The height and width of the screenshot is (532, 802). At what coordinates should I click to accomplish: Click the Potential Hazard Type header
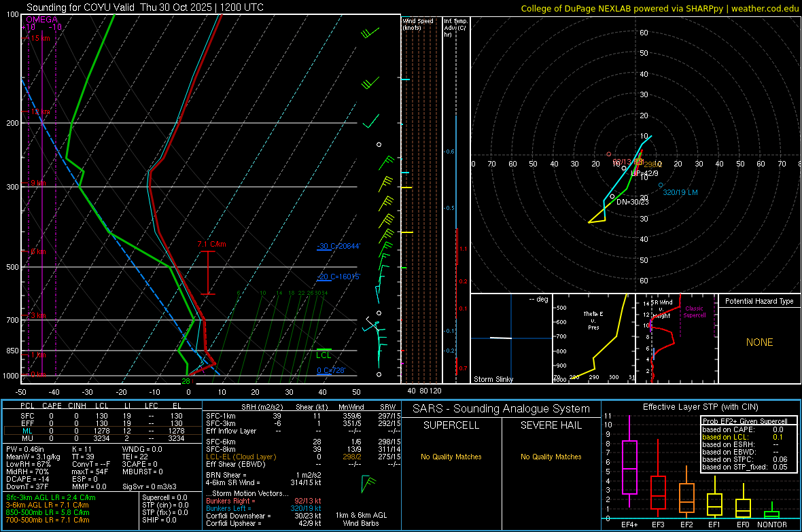pos(759,301)
